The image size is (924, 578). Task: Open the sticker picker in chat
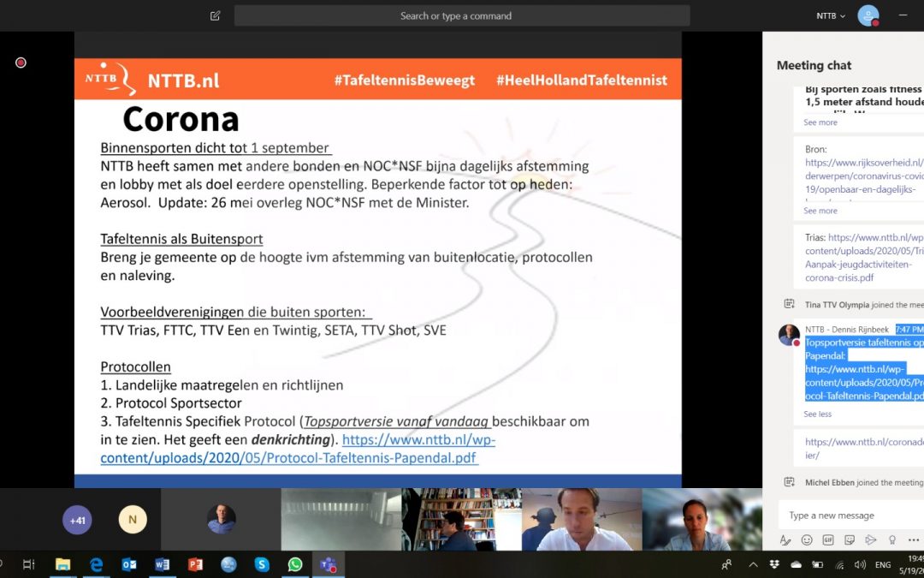pos(850,539)
